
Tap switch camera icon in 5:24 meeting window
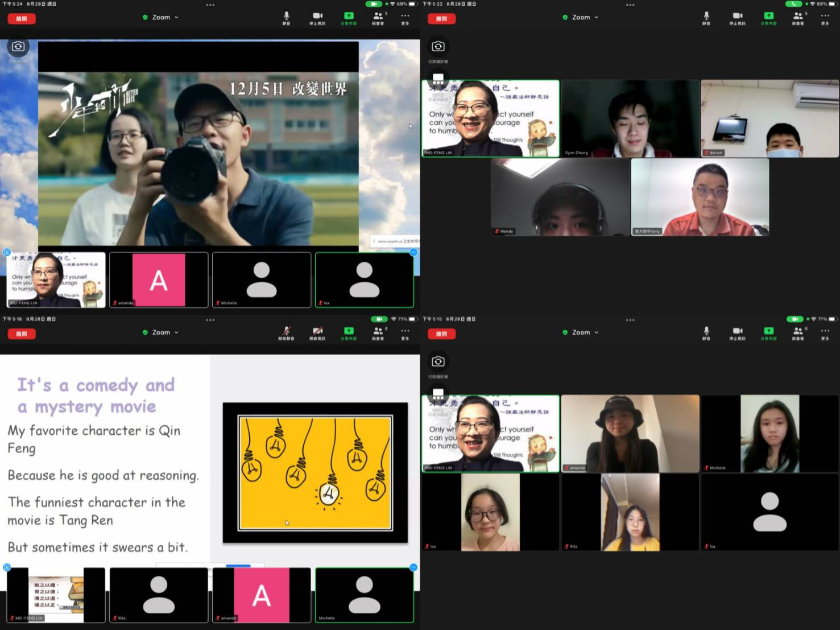[18, 47]
